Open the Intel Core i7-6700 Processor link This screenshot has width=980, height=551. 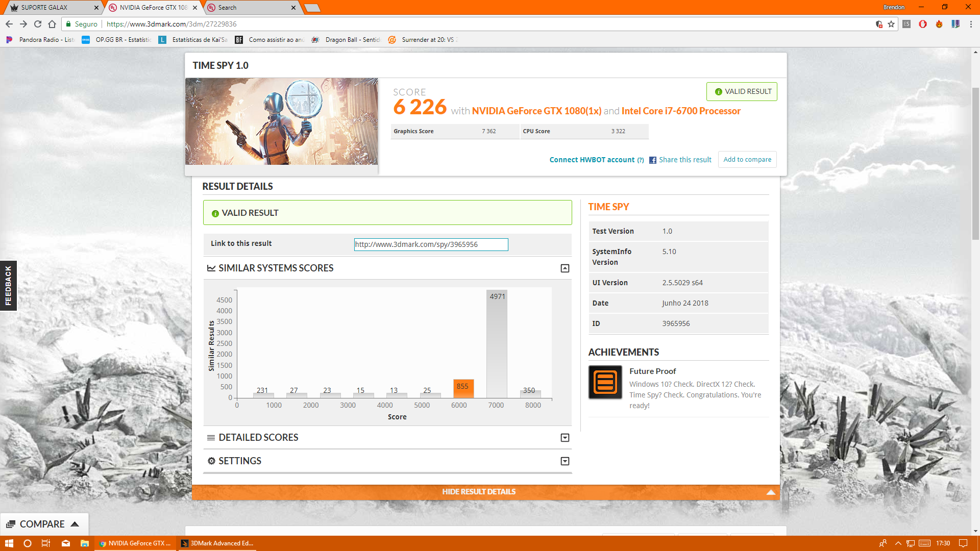(x=681, y=111)
